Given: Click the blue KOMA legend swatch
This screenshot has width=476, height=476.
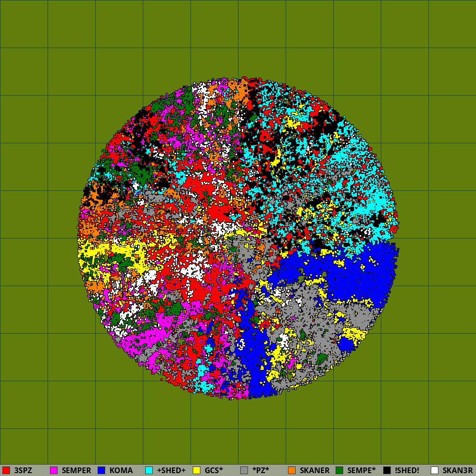Looking at the screenshot, I should [x=101, y=470].
